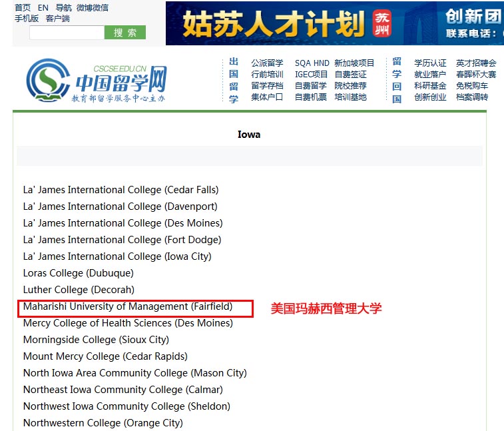
Task: Open 自费机票 menu item
Action: tap(311, 97)
